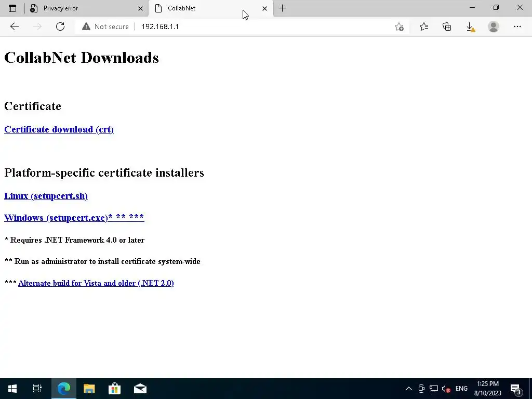Open the Collections panel
This screenshot has height=399, width=532.
[447, 26]
